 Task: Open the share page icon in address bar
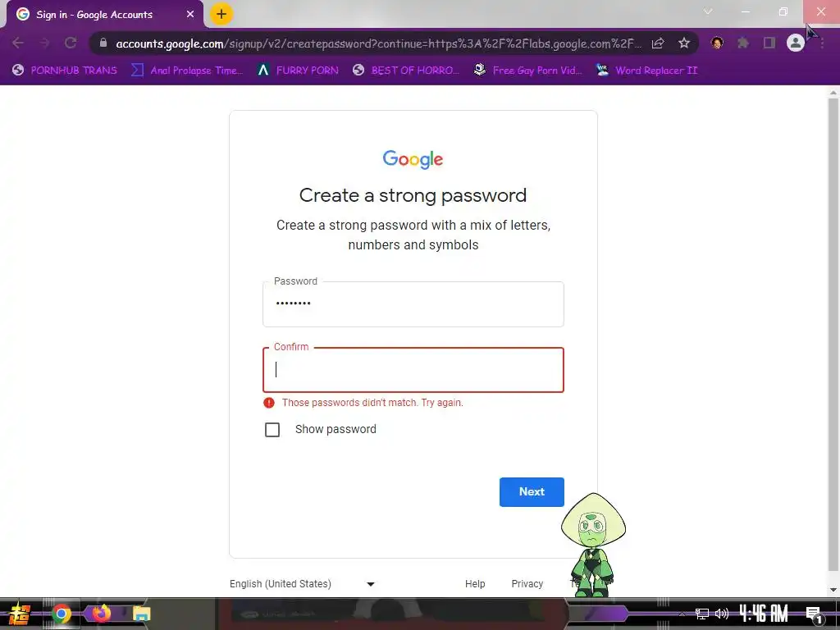pyautogui.click(x=658, y=43)
